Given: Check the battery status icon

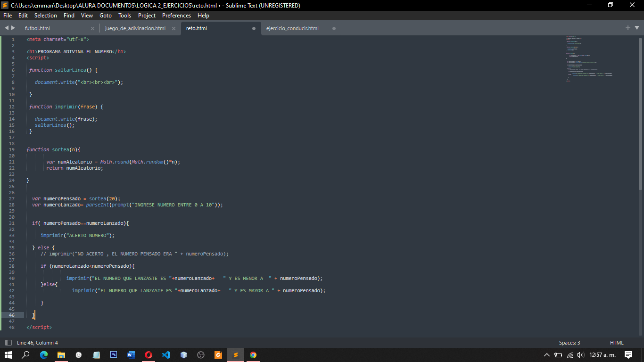Looking at the screenshot, I should coord(558,355).
